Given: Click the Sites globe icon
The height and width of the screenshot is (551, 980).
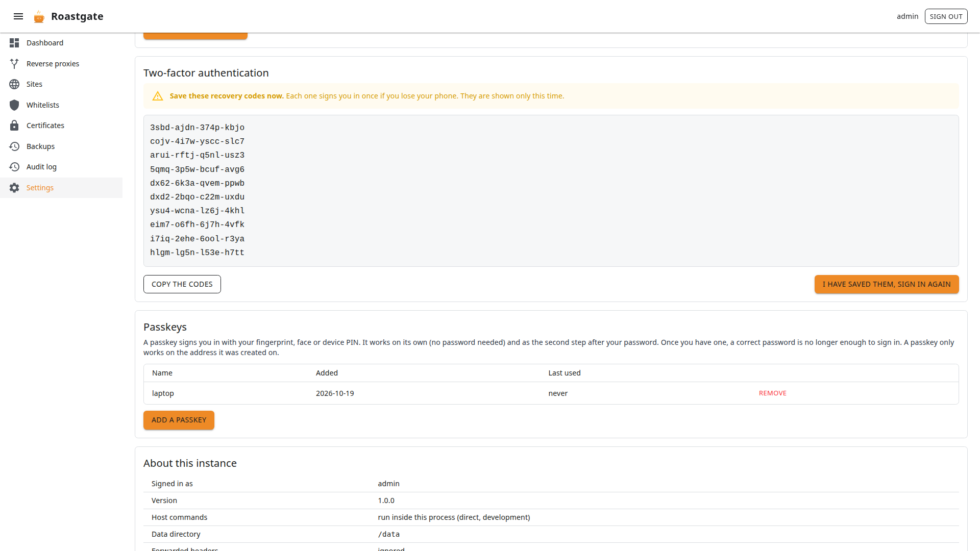Looking at the screenshot, I should click(x=14, y=84).
